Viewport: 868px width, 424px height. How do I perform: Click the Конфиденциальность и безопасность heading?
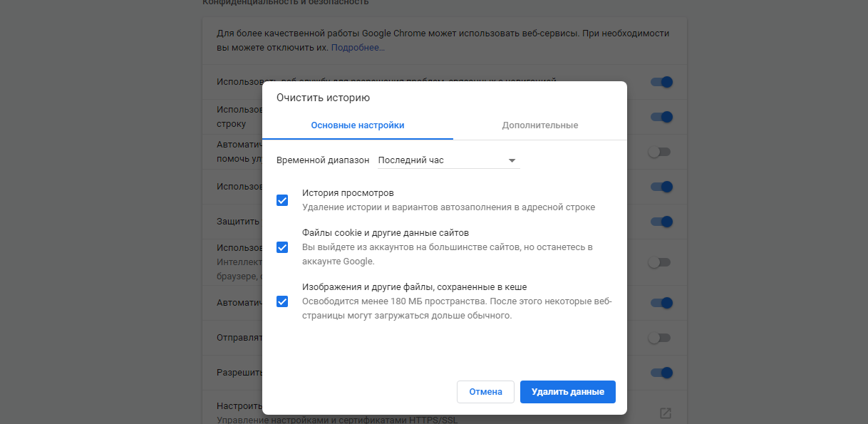click(x=286, y=3)
